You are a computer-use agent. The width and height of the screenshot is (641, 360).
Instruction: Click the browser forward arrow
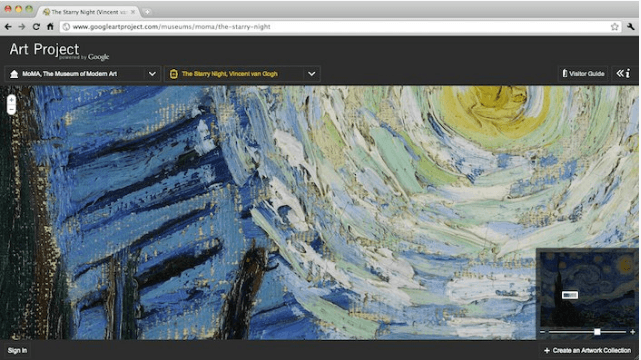coord(22,27)
